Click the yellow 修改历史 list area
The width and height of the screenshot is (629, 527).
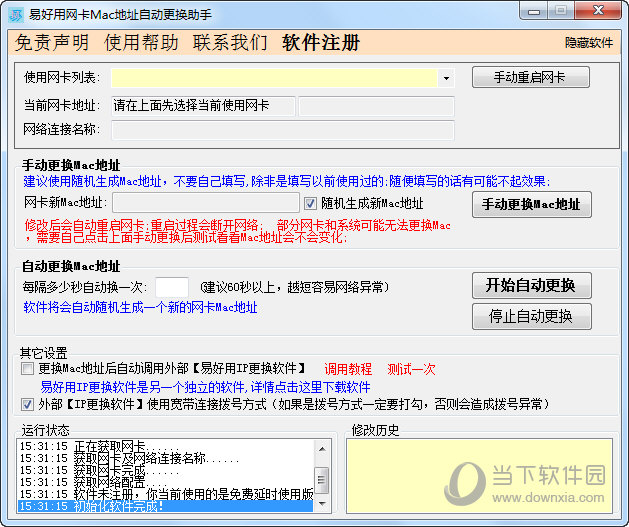479,476
